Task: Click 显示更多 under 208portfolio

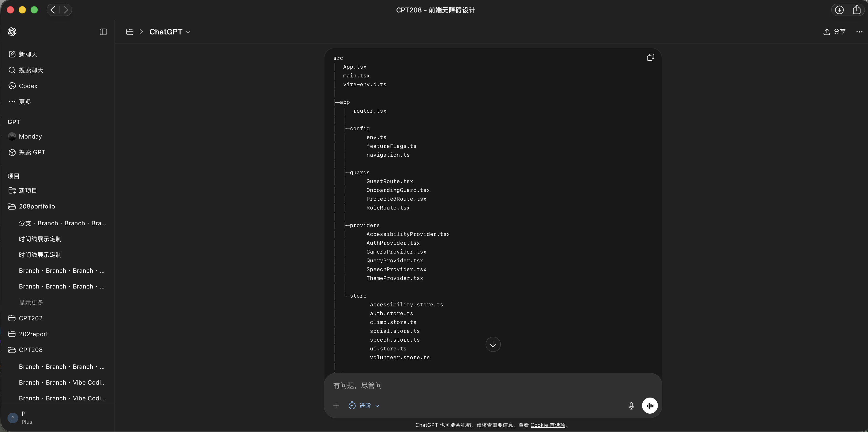Action: point(31,302)
